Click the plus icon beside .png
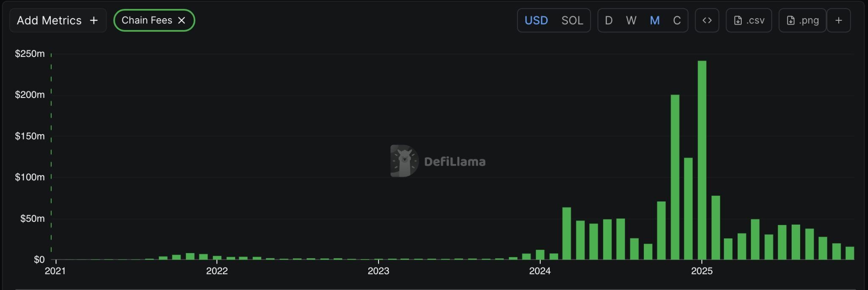 838,20
